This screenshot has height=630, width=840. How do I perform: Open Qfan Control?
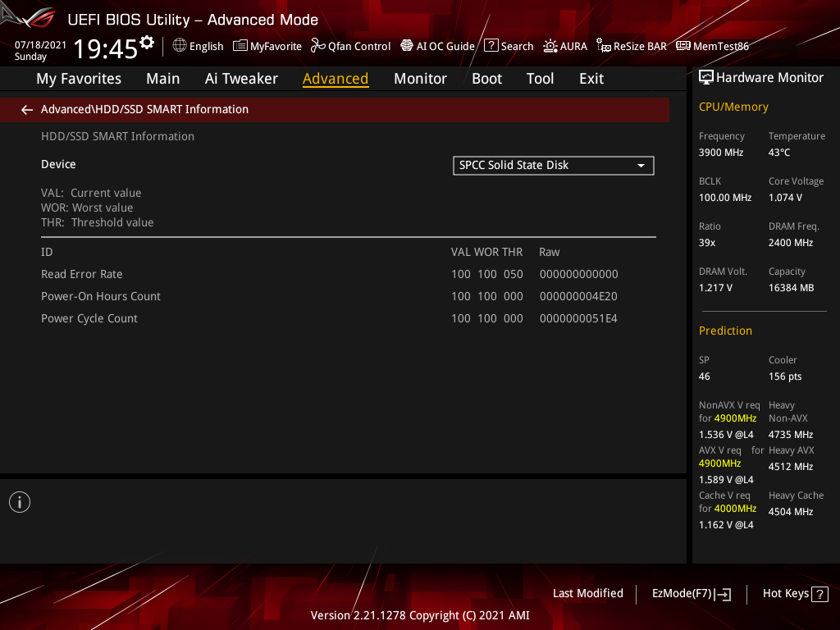coord(350,46)
